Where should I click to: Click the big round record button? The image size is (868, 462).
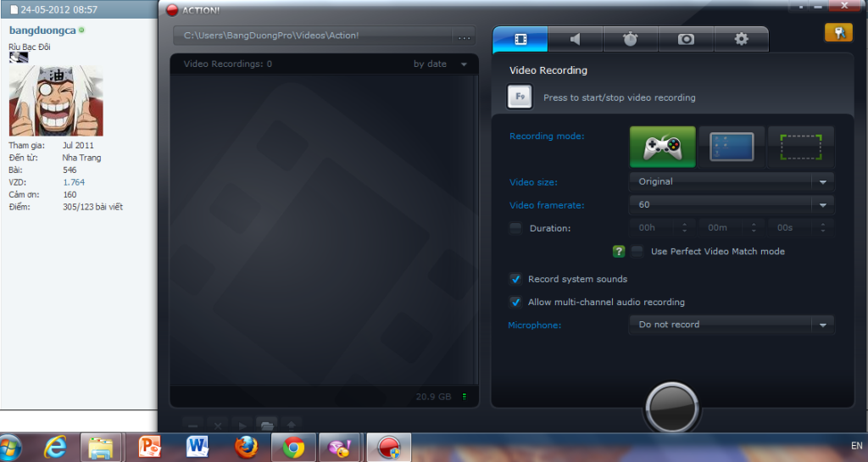point(672,407)
